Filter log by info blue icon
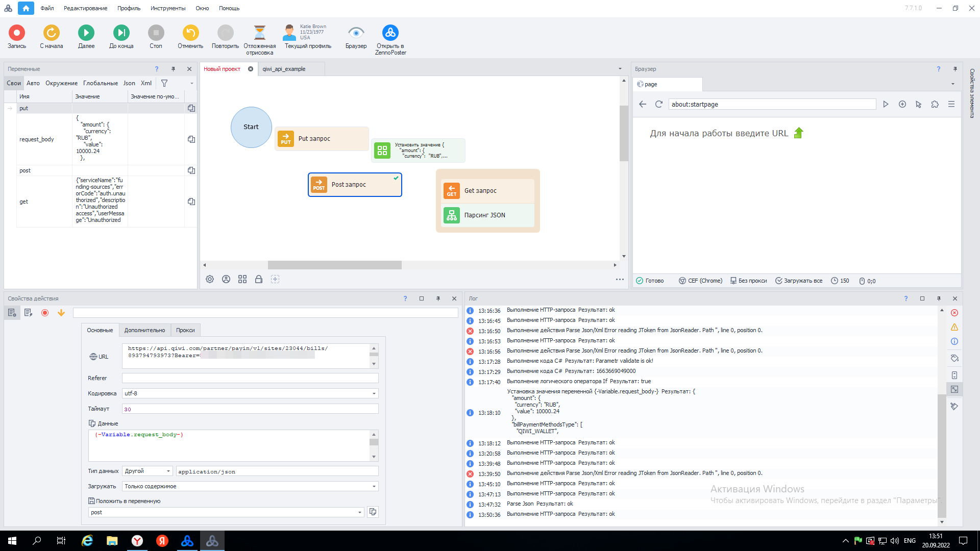The width and height of the screenshot is (980, 551). click(954, 341)
